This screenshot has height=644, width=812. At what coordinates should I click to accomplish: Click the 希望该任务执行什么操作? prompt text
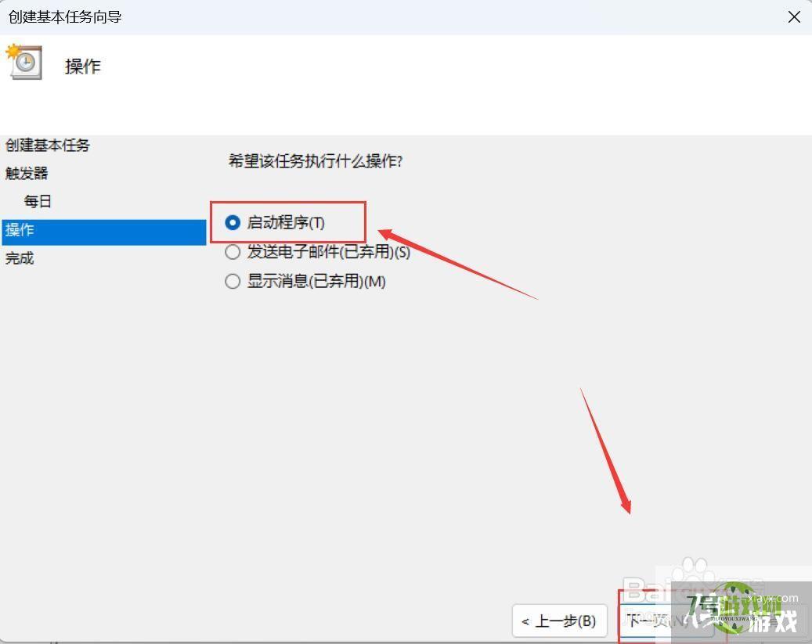point(316,161)
